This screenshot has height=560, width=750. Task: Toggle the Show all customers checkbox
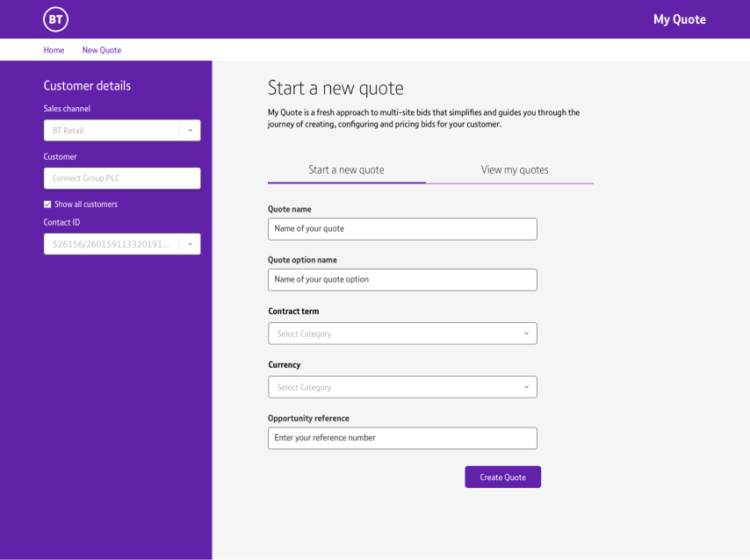(47, 205)
